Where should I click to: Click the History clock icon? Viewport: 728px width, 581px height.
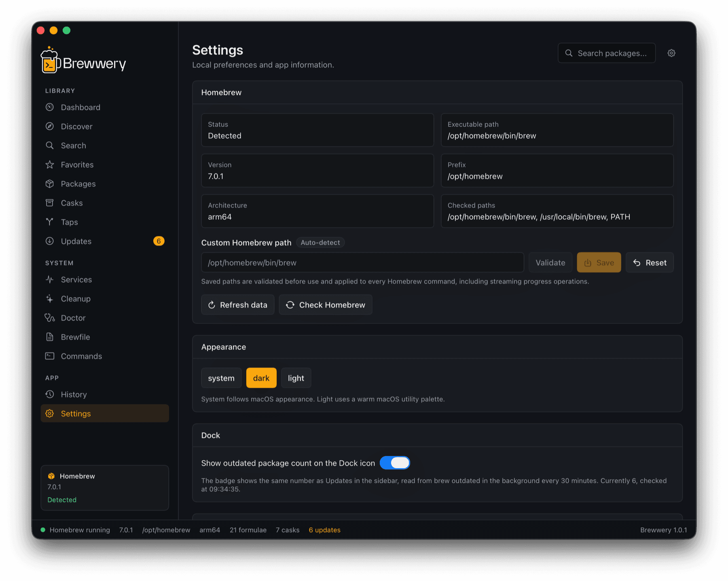tap(50, 394)
